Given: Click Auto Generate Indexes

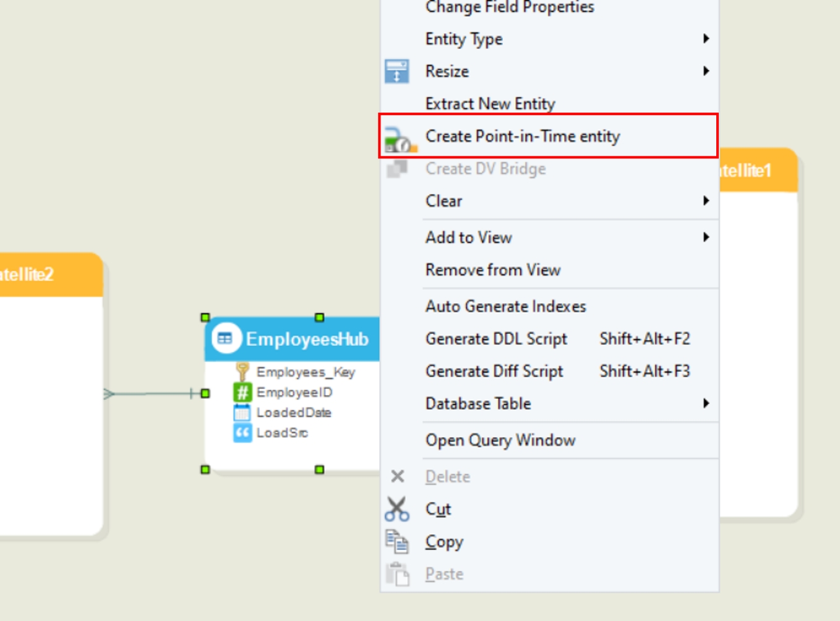Looking at the screenshot, I should pos(505,306).
